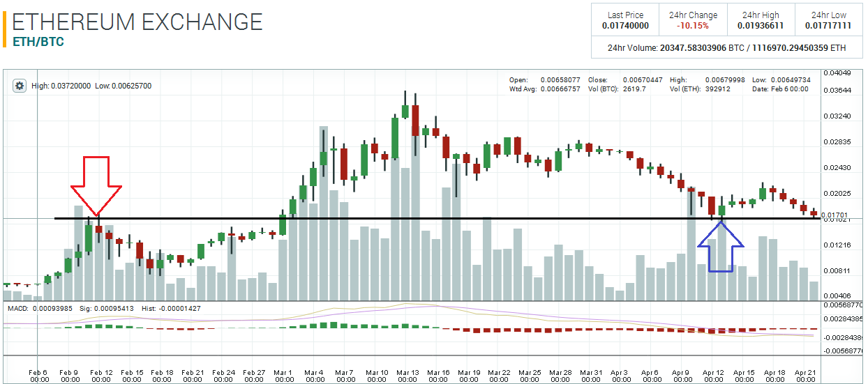Click the Feb 6 date axis label
The image size is (868, 384).
click(x=39, y=376)
